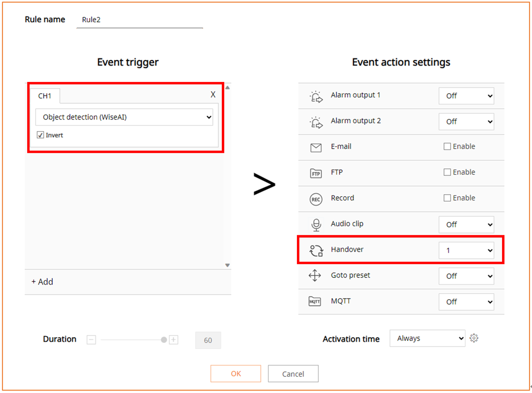Open the Object detection (WiseAI) dropdown

point(124,117)
